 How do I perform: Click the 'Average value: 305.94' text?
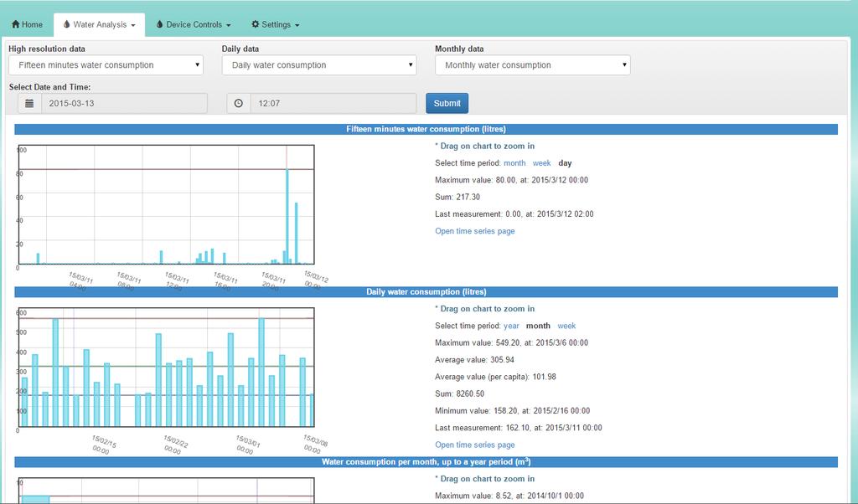click(474, 360)
